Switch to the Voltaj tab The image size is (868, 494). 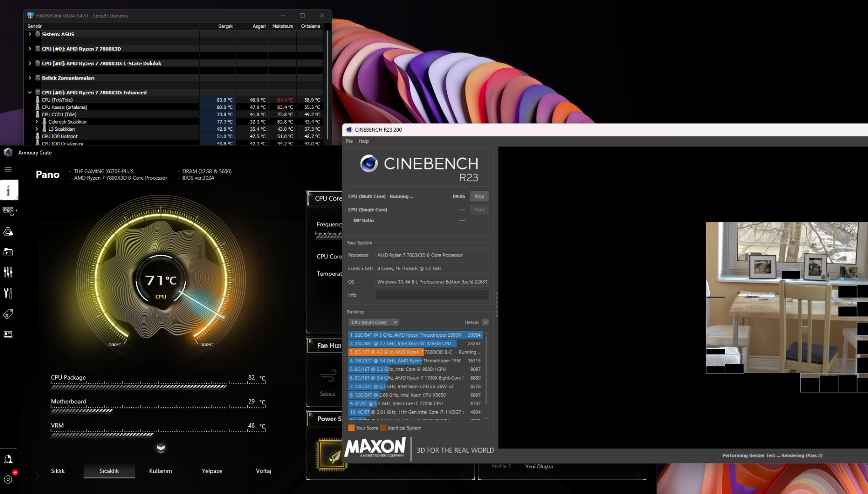[x=263, y=471]
